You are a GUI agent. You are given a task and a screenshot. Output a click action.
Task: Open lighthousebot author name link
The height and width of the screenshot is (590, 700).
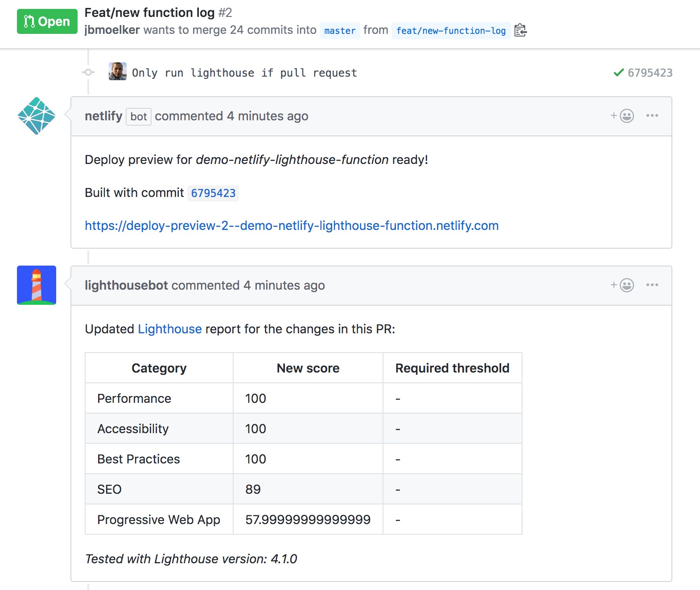[x=126, y=285]
